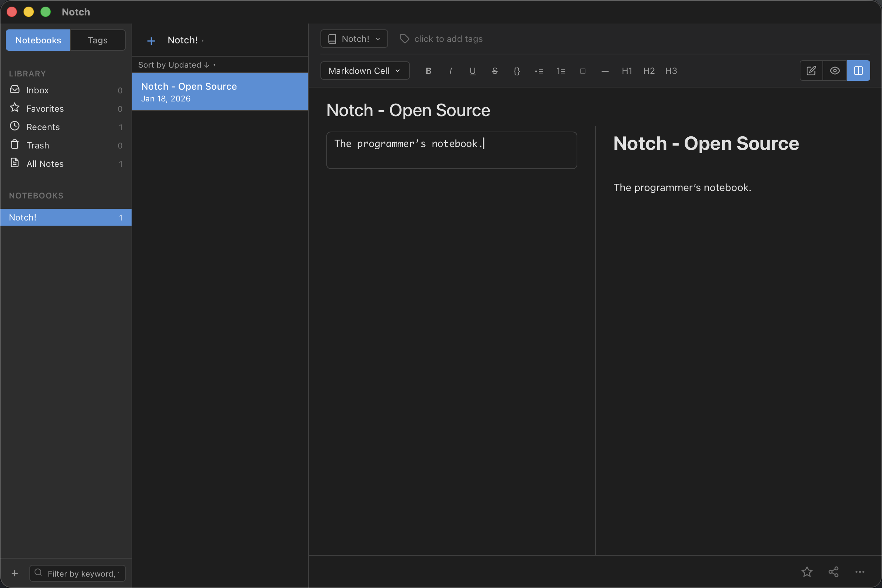Viewport: 882px width, 588px height.
Task: Open the Notch! notebook selector dropdown
Action: point(354,39)
